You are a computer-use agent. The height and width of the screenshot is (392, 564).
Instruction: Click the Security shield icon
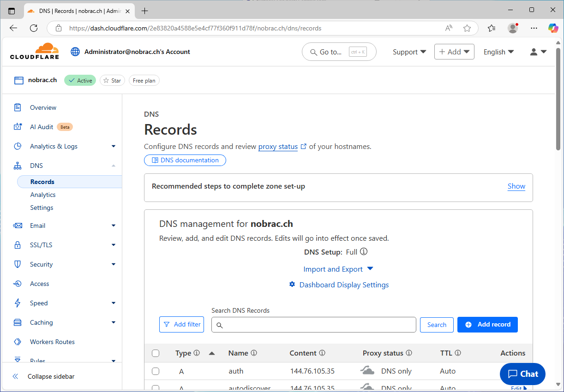(18, 264)
